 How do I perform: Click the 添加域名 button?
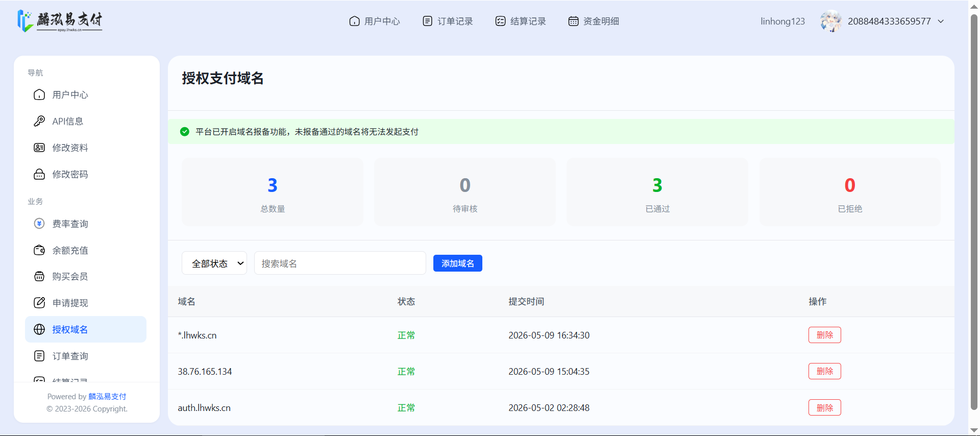[x=458, y=263]
